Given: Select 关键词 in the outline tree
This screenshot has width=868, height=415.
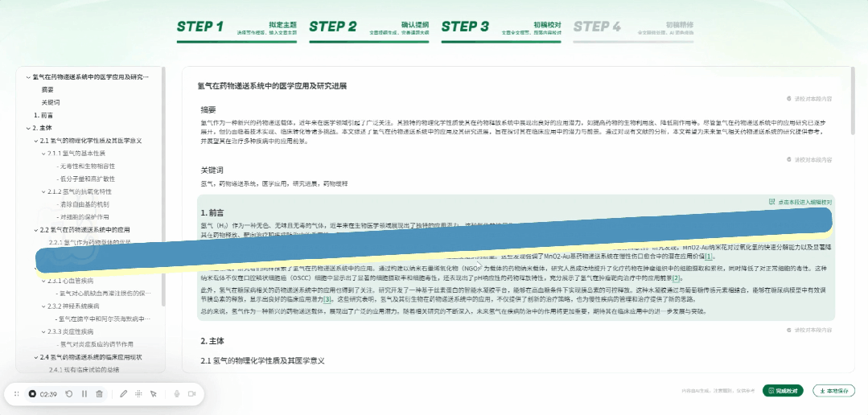Looking at the screenshot, I should coord(51,102).
